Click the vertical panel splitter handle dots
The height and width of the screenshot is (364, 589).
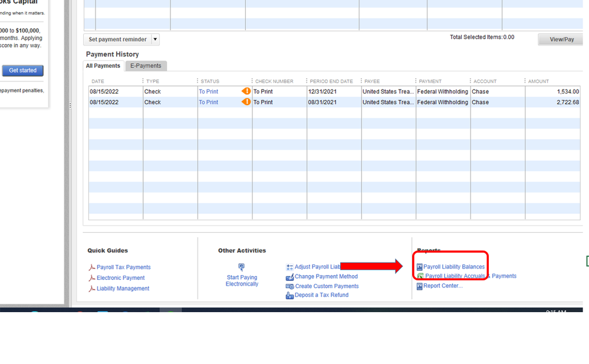70,106
